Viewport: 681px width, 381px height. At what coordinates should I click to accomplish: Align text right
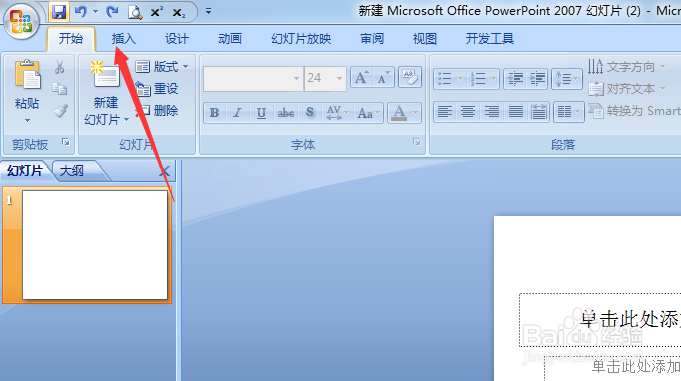pos(492,112)
